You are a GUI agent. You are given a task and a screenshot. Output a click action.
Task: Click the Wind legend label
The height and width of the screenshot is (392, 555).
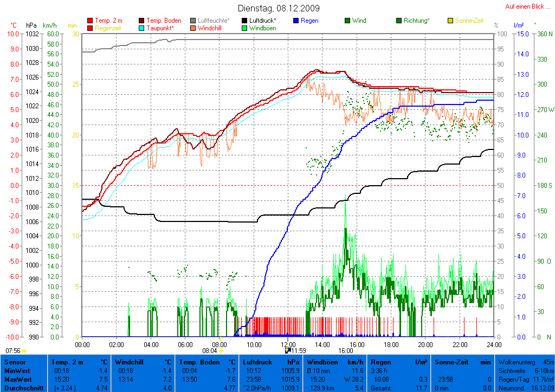(x=359, y=21)
